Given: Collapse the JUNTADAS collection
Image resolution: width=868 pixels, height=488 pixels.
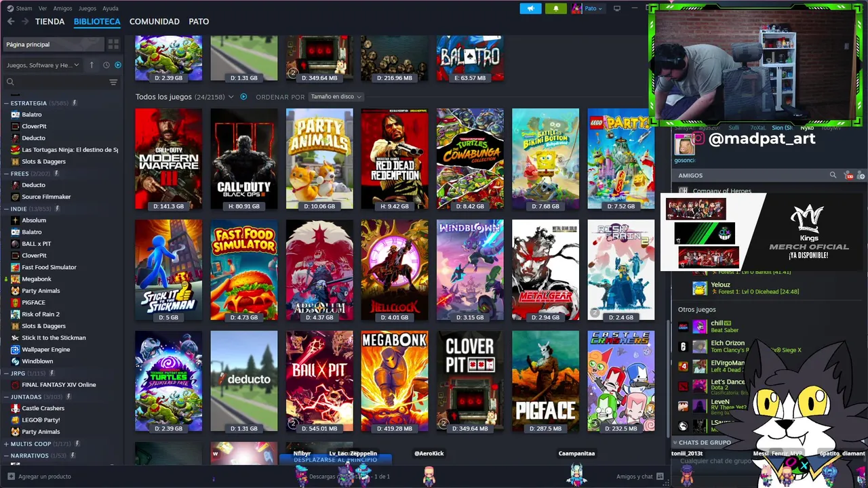Looking at the screenshot, I should (x=6, y=396).
